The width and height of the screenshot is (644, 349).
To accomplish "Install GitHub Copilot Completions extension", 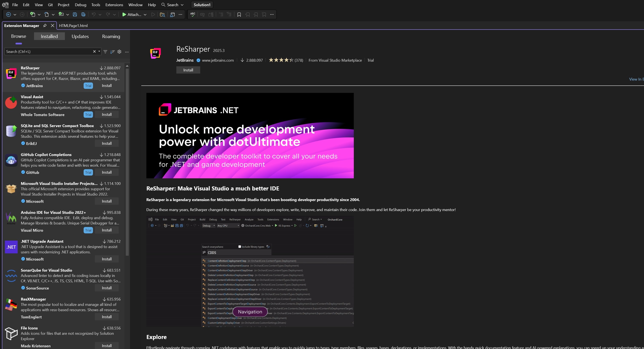I will [x=107, y=172].
